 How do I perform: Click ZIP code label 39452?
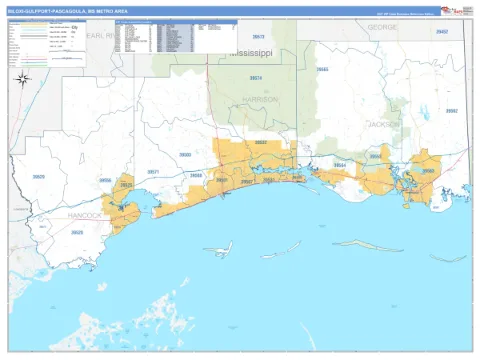click(x=442, y=32)
